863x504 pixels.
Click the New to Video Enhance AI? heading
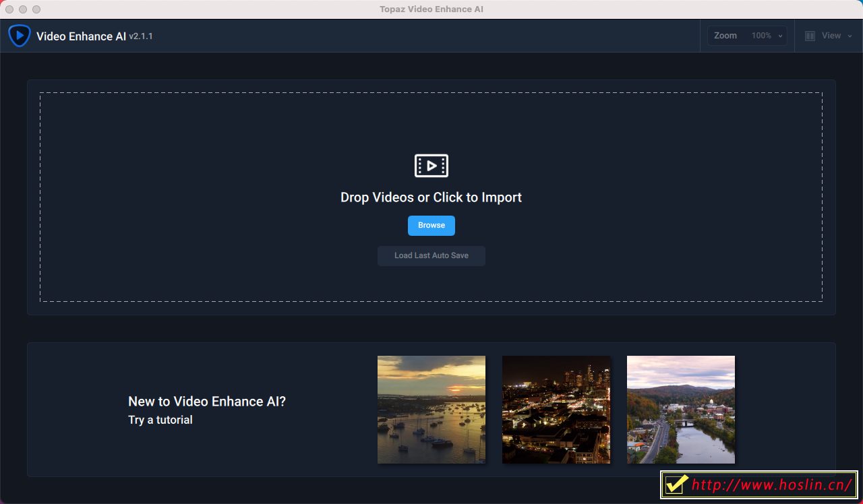(x=207, y=402)
